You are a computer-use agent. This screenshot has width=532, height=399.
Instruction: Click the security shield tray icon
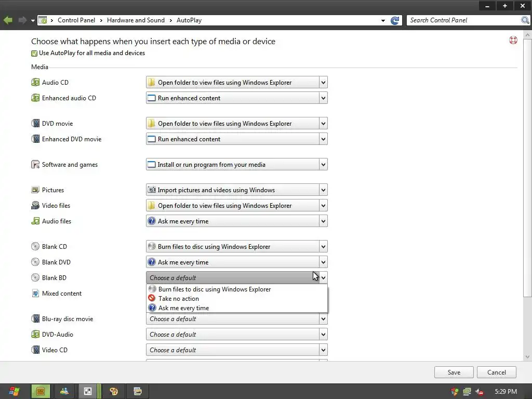[455, 392]
